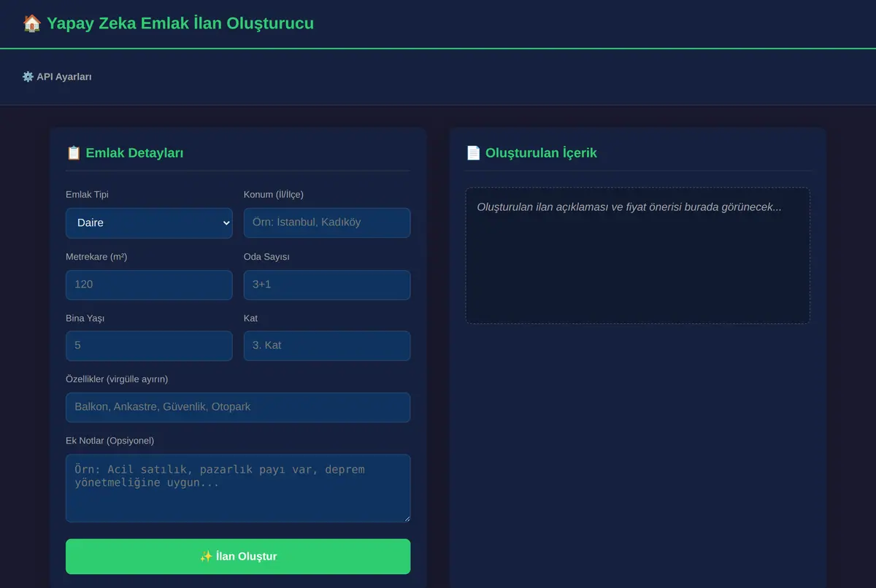Click the clipboard icon next to Emlak Detayları

pos(73,152)
